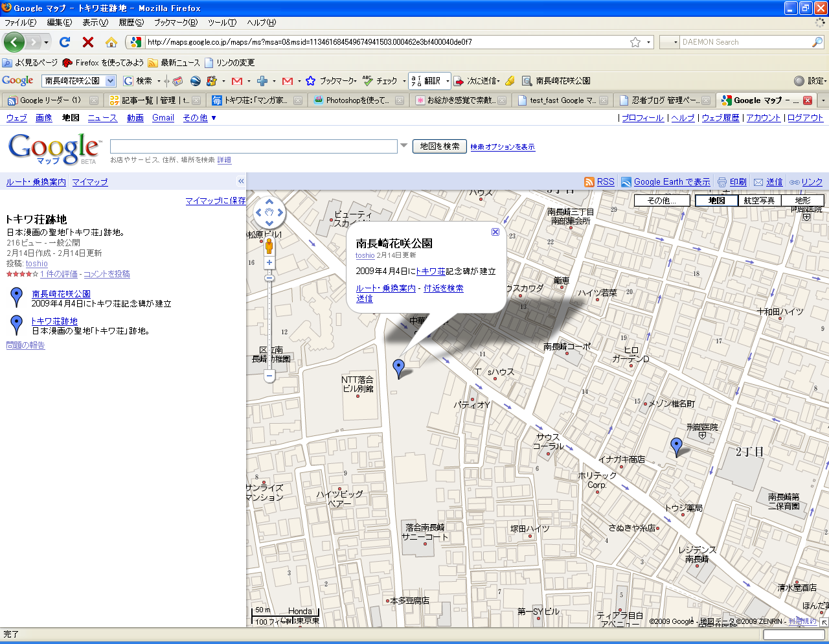The height and width of the screenshot is (644, 829).
Task: Click the RSS feed icon above the map
Action: point(589,182)
